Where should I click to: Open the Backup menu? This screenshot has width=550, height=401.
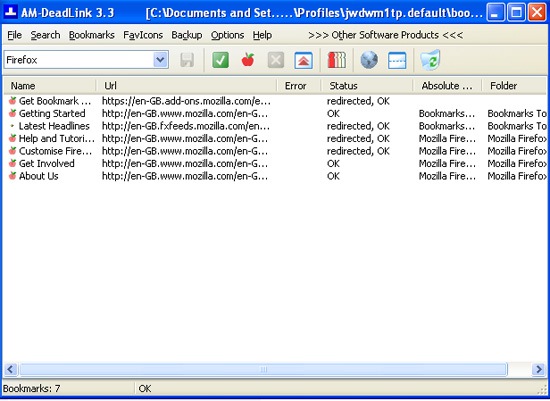pos(187,35)
